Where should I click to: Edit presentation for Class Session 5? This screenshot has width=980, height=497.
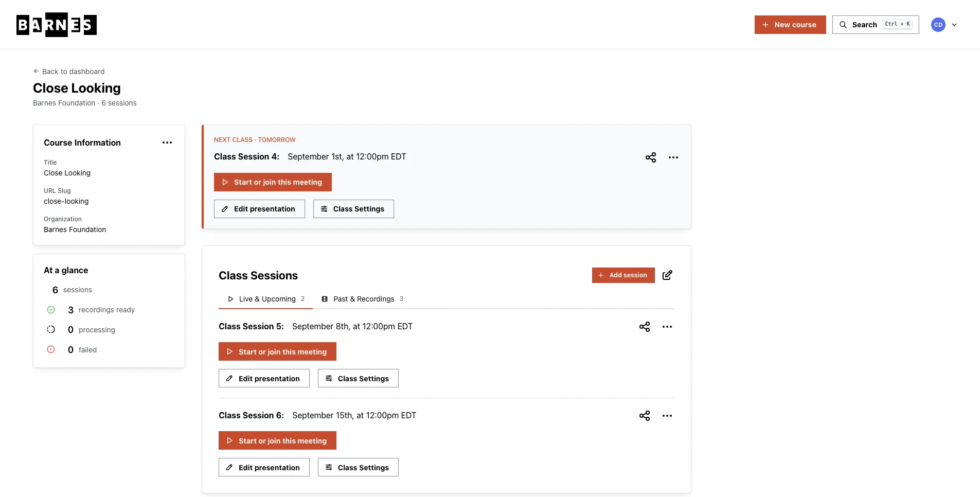click(x=264, y=378)
